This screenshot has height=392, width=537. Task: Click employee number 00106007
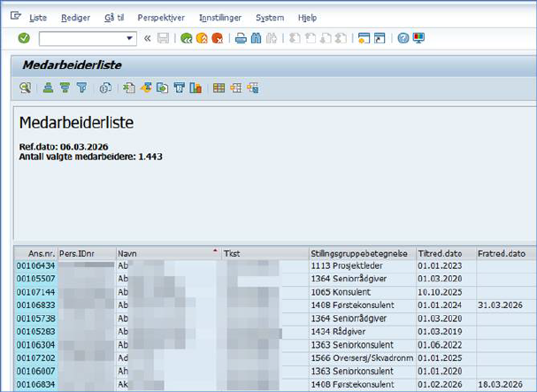[36, 372]
